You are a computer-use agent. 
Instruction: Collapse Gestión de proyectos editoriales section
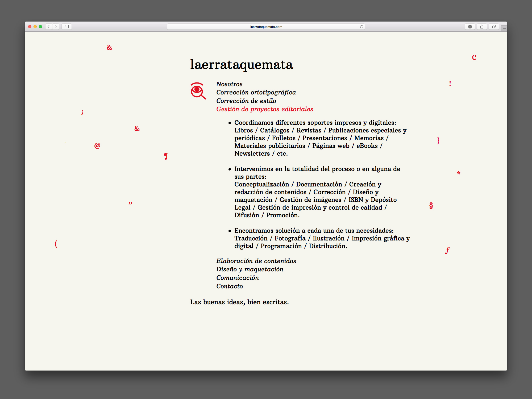pyautogui.click(x=265, y=109)
